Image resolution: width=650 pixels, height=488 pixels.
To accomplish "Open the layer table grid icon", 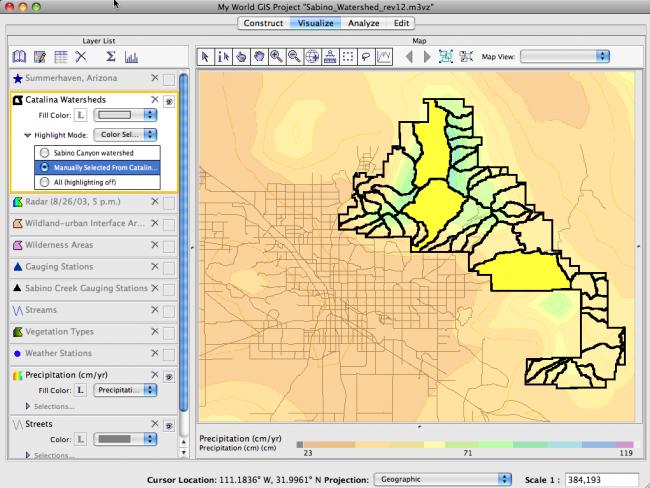I will [60, 57].
